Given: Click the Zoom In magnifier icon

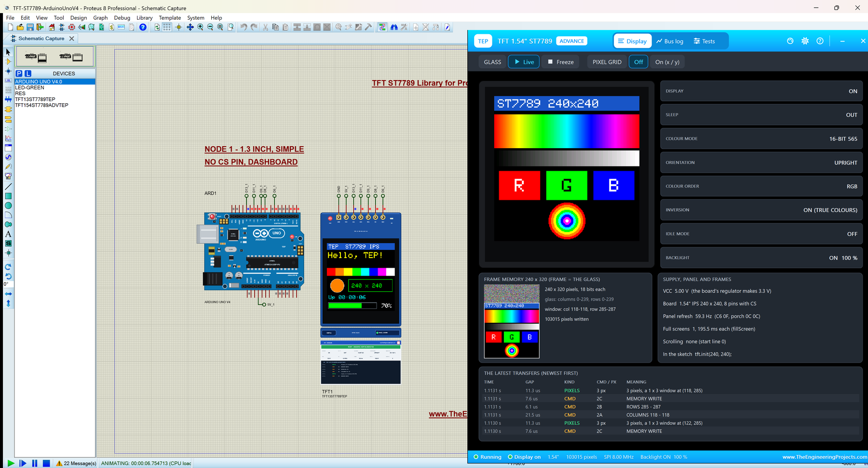Looking at the screenshot, I should [x=200, y=28].
